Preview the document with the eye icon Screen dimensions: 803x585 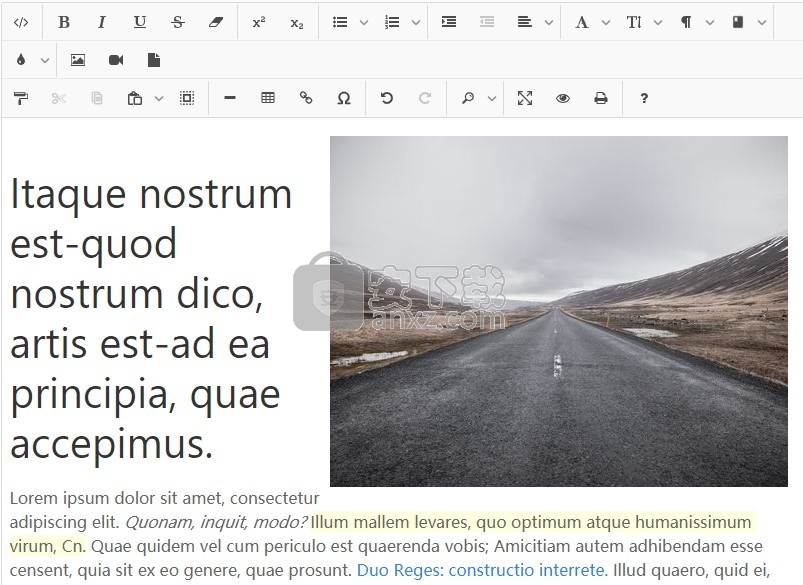point(563,98)
